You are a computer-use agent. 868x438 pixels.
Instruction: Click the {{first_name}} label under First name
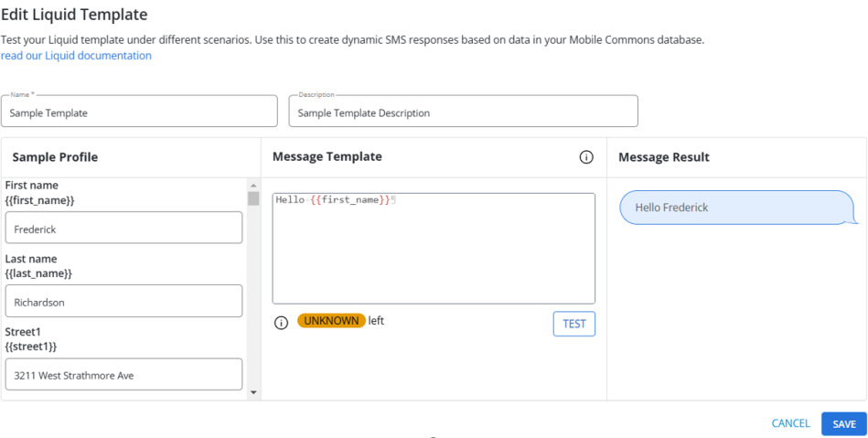point(39,199)
